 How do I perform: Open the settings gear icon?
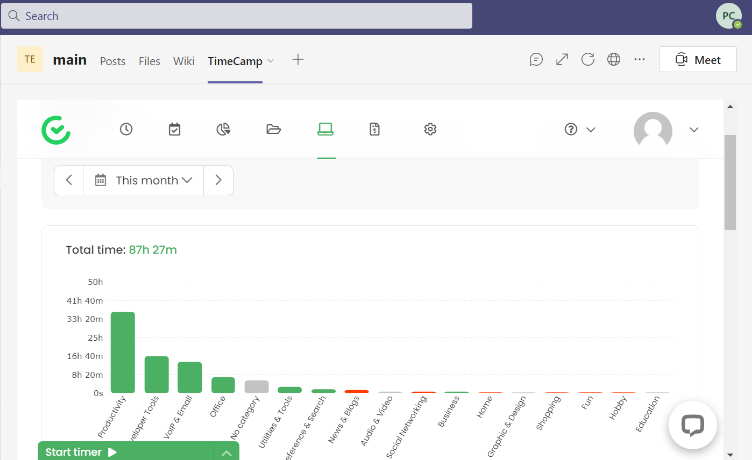click(x=430, y=129)
